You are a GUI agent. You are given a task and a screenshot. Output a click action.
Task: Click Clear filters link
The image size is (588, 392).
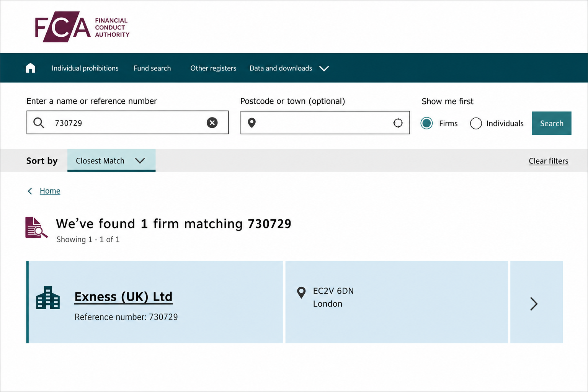coord(549,161)
